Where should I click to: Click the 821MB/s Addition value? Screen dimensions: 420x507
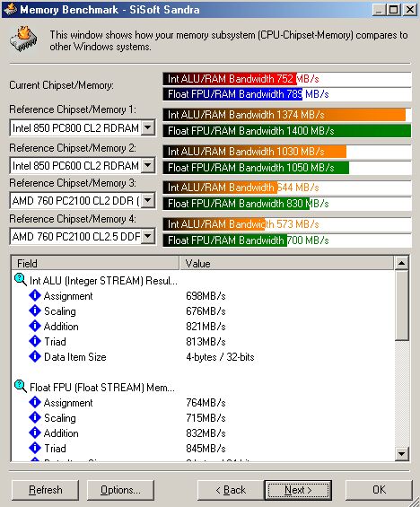(x=206, y=327)
